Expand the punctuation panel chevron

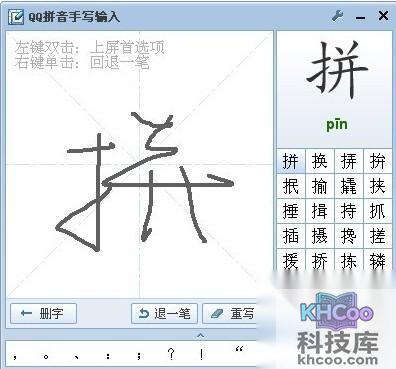[x=200, y=335]
